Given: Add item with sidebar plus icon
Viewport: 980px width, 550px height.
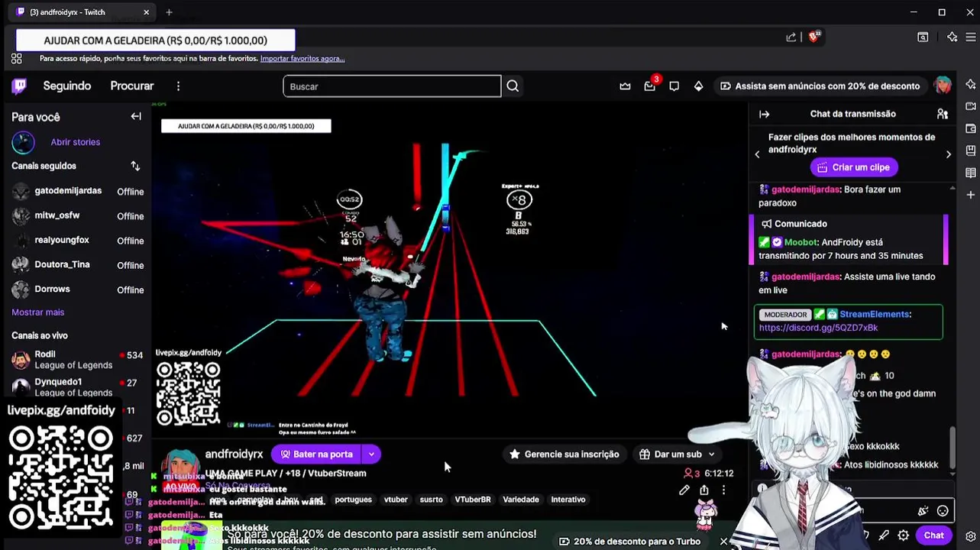Looking at the screenshot, I should [x=971, y=195].
